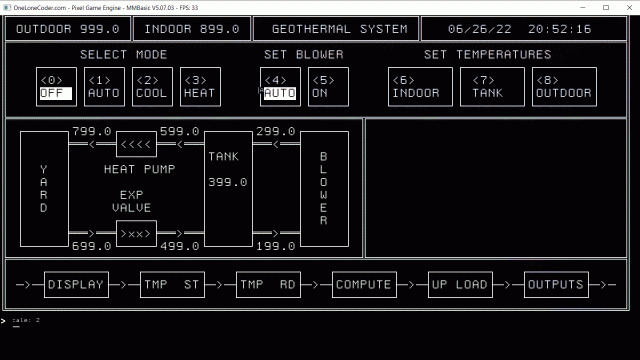
Task: Click the expansion valve >xx> box
Action: coord(136,233)
